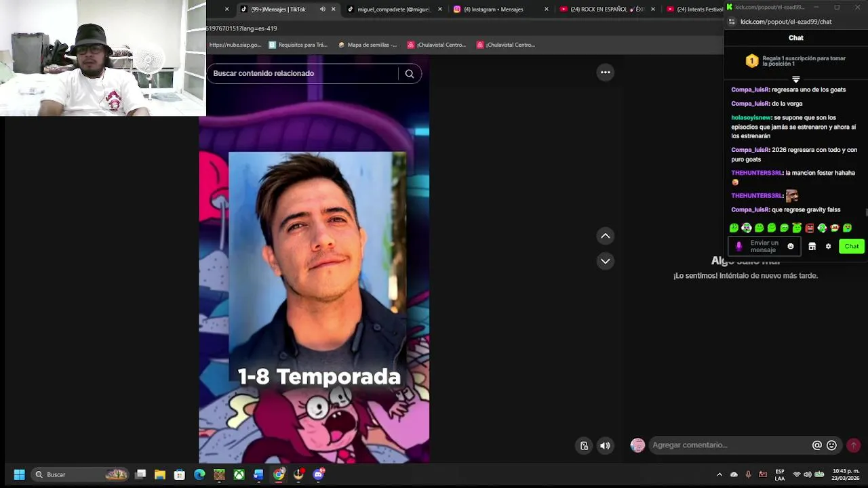Open Task View on the taskbar
This screenshot has height=488, width=868.
[140, 474]
